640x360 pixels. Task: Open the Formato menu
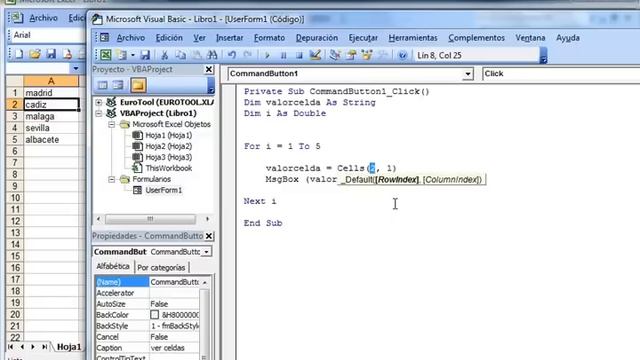click(269, 38)
